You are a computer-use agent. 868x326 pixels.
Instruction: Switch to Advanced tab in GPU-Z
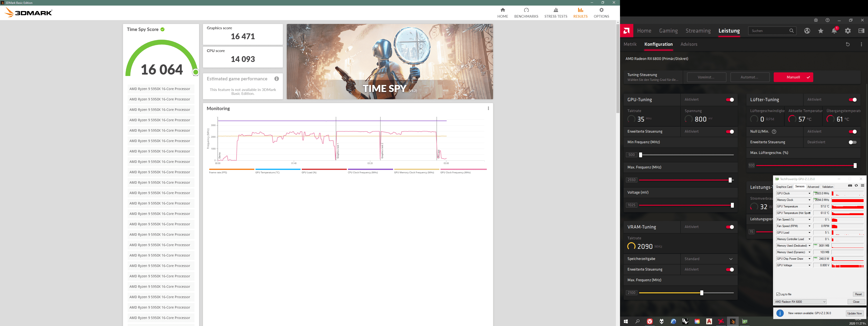(x=813, y=187)
